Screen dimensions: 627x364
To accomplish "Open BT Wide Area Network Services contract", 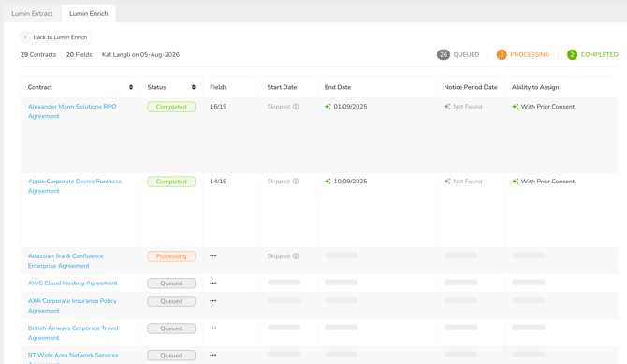I will pos(73,358).
